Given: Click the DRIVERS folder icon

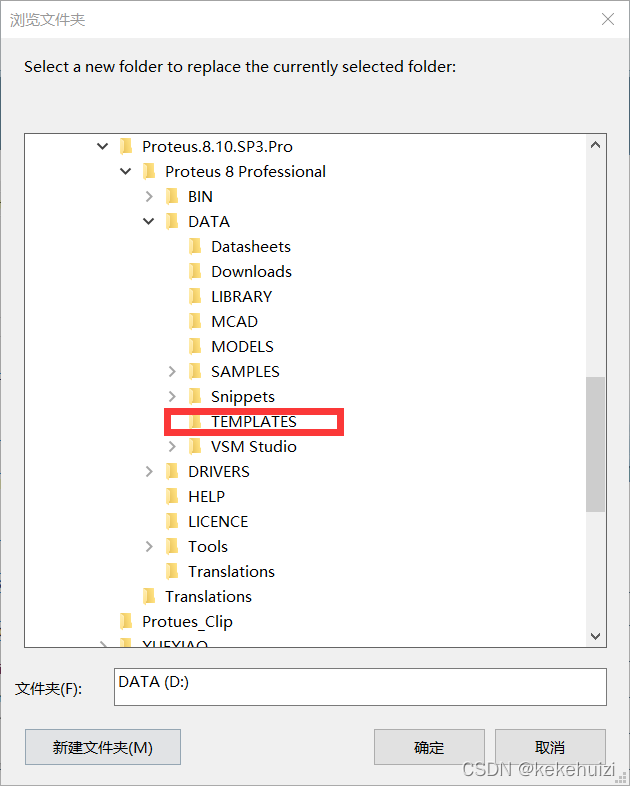Looking at the screenshot, I should coord(172,471).
